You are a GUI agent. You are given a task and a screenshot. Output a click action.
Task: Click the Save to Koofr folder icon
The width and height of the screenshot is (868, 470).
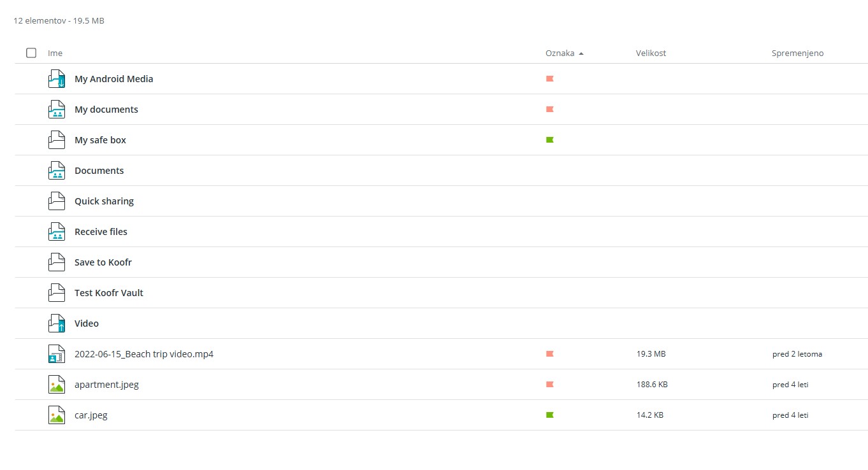coord(57,262)
